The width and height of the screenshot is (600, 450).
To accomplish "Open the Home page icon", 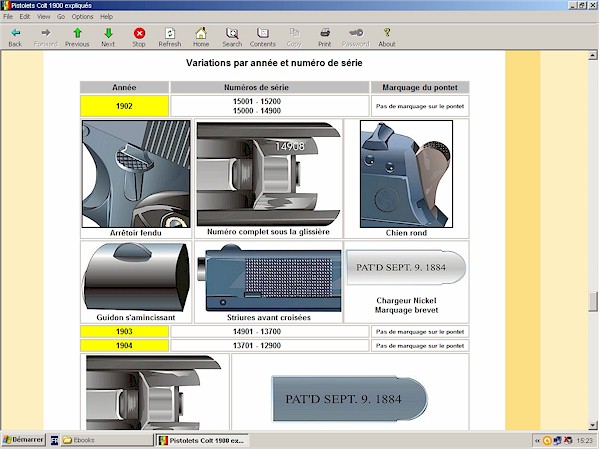I will click(201, 33).
